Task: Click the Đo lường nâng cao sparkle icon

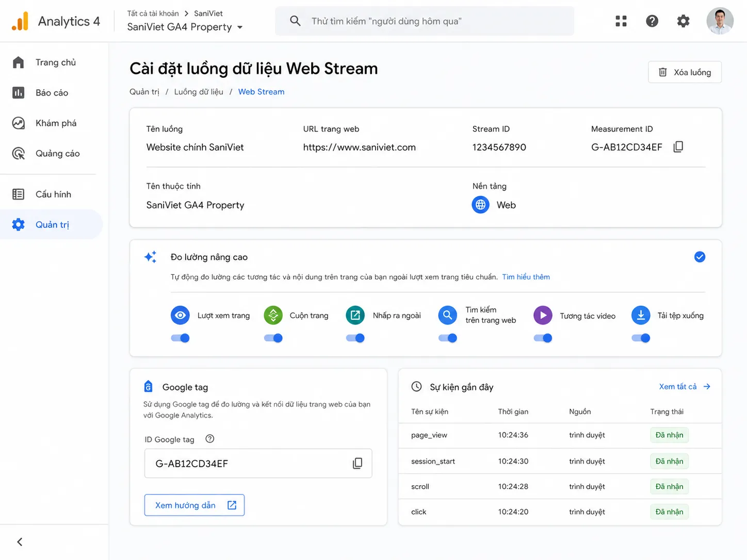Action: pyautogui.click(x=151, y=257)
